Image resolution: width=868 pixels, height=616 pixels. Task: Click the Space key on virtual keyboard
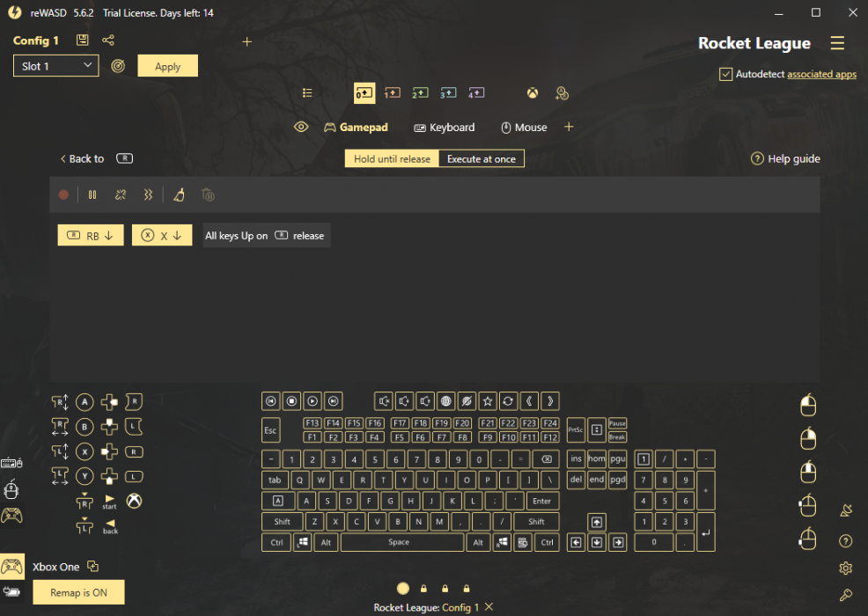tap(402, 542)
